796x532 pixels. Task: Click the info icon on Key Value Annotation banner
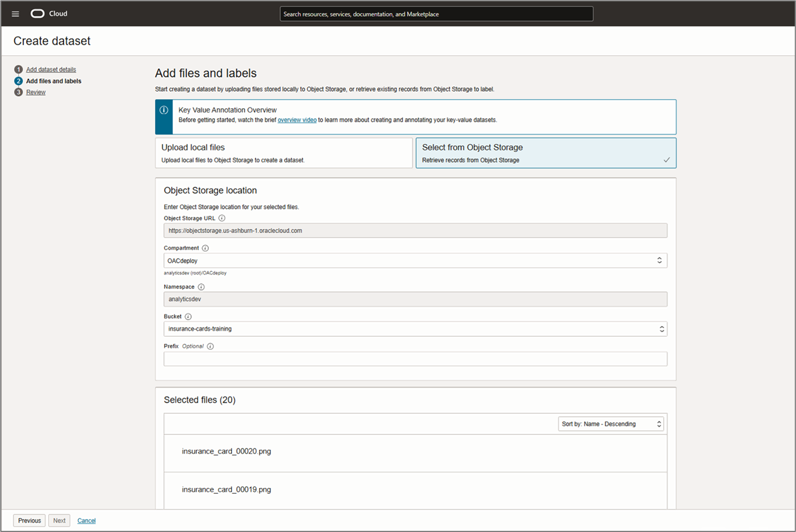coord(163,111)
